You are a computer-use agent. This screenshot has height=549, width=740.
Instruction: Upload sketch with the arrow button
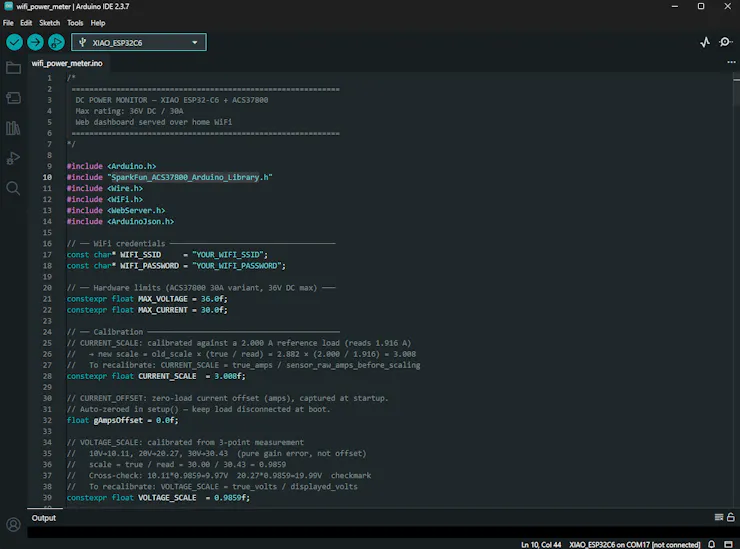point(35,42)
